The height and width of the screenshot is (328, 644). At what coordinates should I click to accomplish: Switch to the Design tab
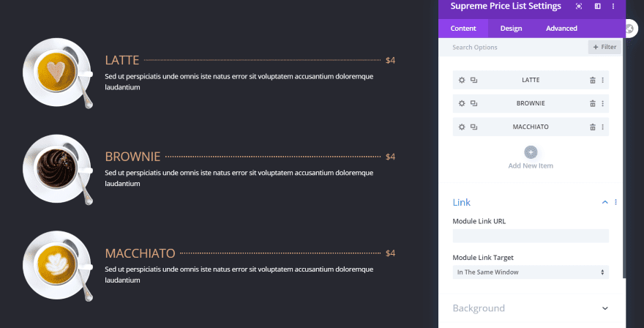[511, 29]
